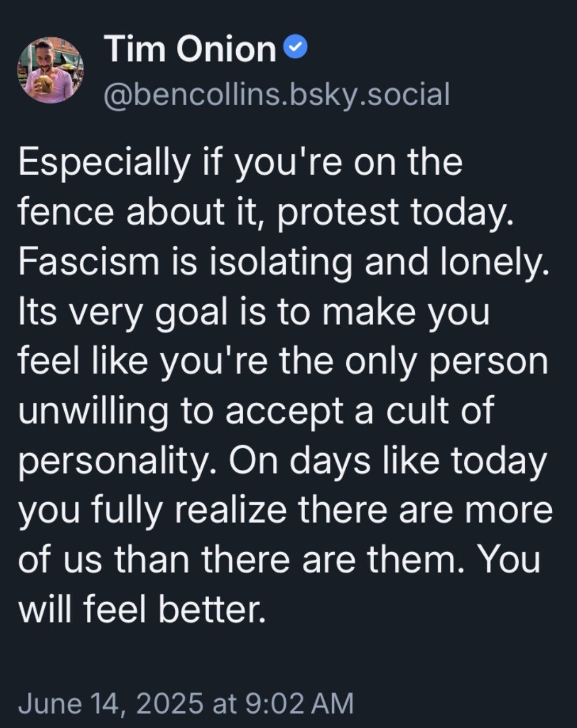Click the word unwilling in the post
The height and width of the screenshot is (728, 577).
click(93, 412)
